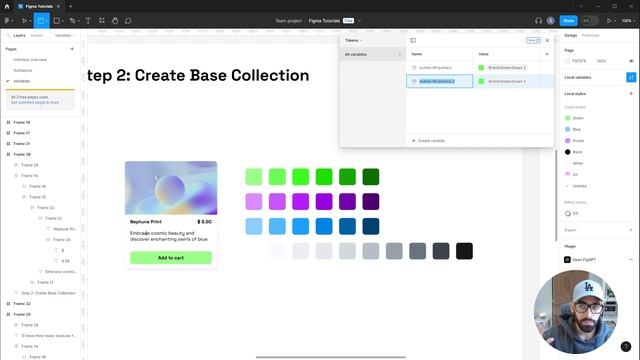Select Step 2: Create Base Collection layer
The height and width of the screenshot is (360, 640).
(x=48, y=293)
